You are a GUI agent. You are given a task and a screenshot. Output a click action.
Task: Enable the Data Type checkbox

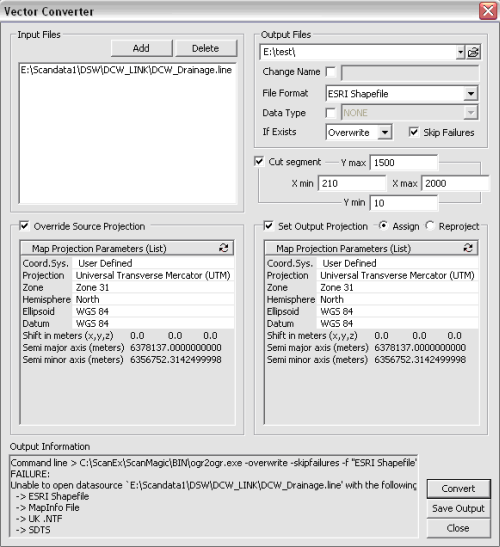tap(330, 113)
